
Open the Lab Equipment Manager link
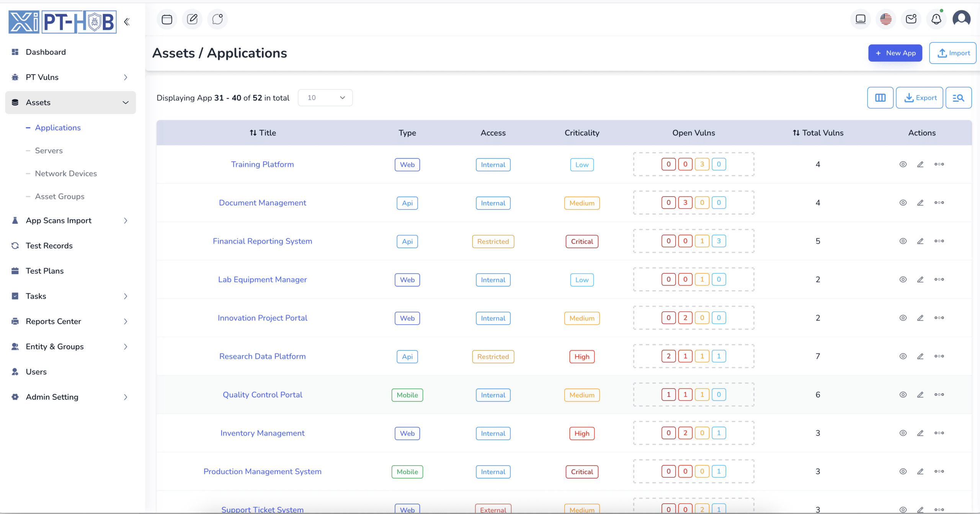tap(263, 280)
